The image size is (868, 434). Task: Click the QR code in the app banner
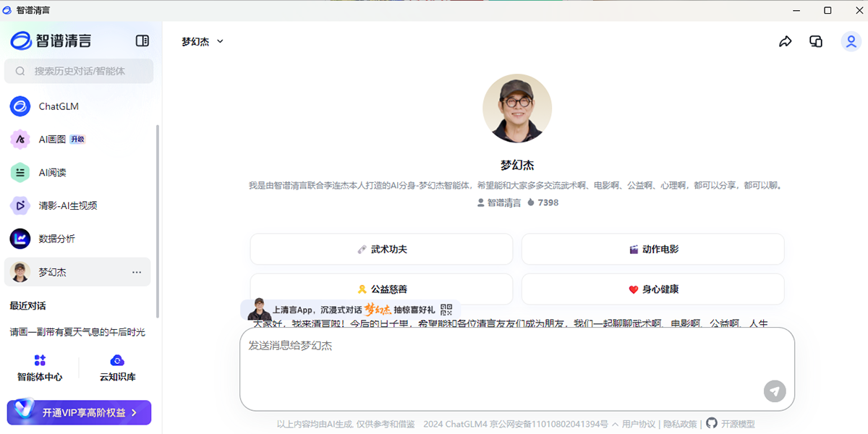(x=446, y=309)
